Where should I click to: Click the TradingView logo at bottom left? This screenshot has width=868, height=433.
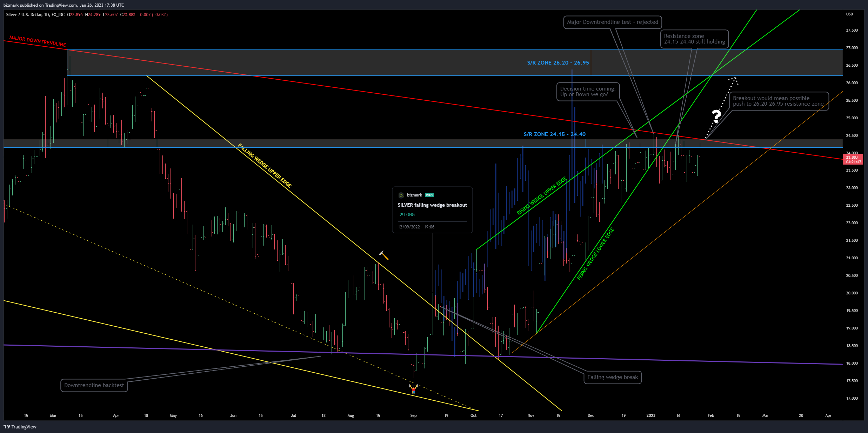click(20, 427)
